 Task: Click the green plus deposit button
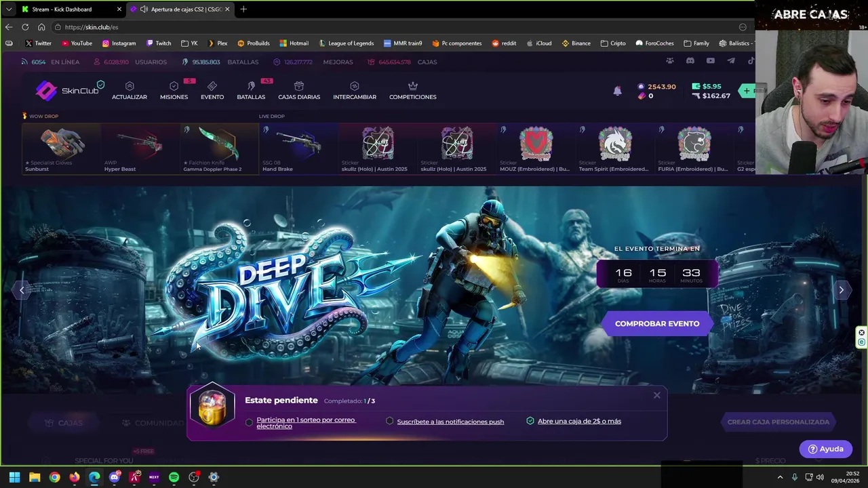(747, 91)
